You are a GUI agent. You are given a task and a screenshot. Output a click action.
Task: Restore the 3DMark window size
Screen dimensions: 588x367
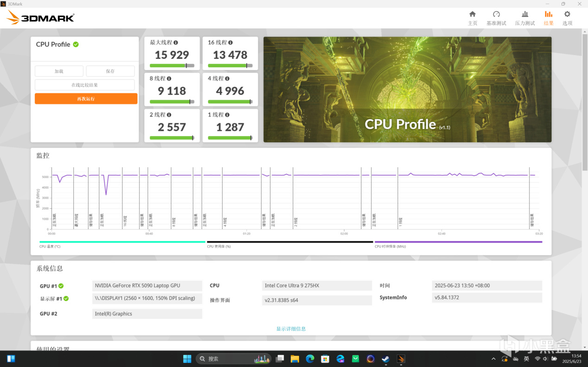pyautogui.click(x=563, y=4)
